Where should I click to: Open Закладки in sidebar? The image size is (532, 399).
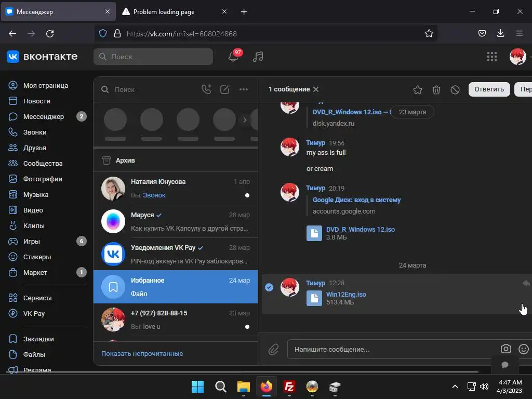(38, 339)
